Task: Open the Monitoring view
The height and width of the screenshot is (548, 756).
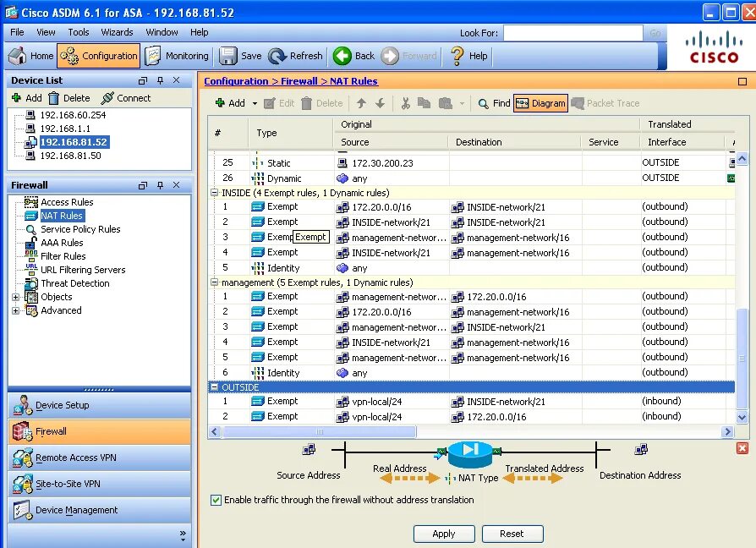Action: [177, 56]
